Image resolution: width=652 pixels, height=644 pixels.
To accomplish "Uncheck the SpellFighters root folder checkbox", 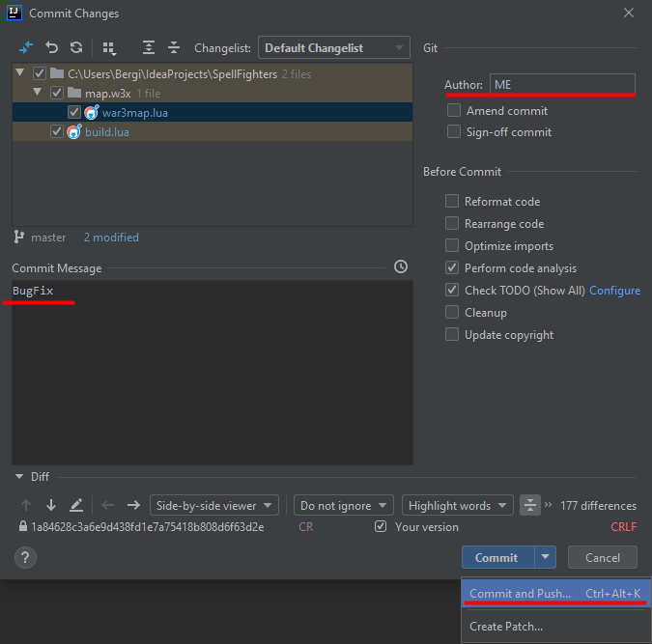I will coord(40,74).
